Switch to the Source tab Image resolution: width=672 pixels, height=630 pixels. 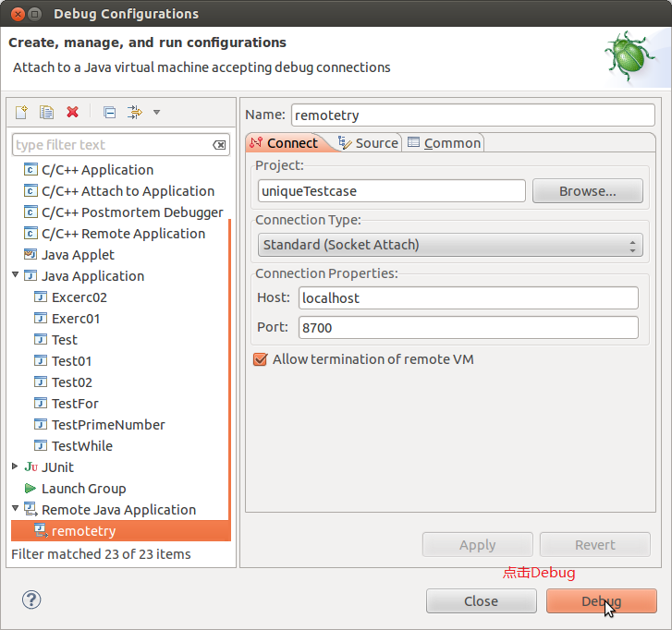[x=369, y=143]
